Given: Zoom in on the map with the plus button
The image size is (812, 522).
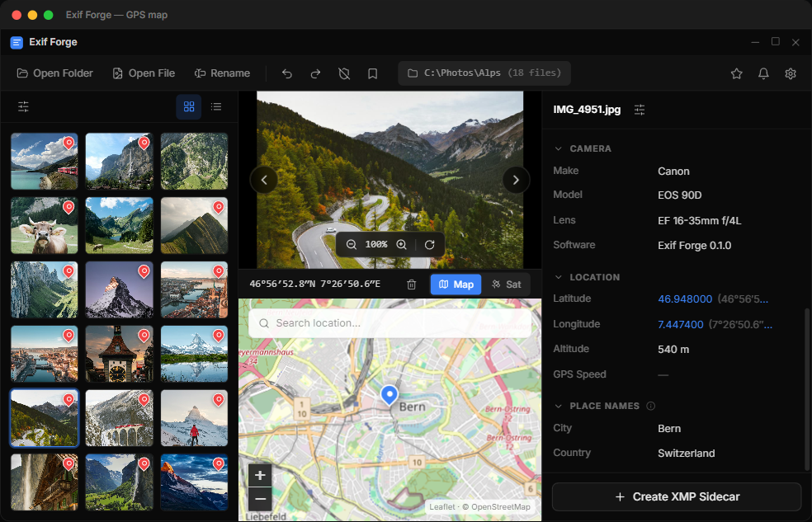Looking at the screenshot, I should (260, 475).
